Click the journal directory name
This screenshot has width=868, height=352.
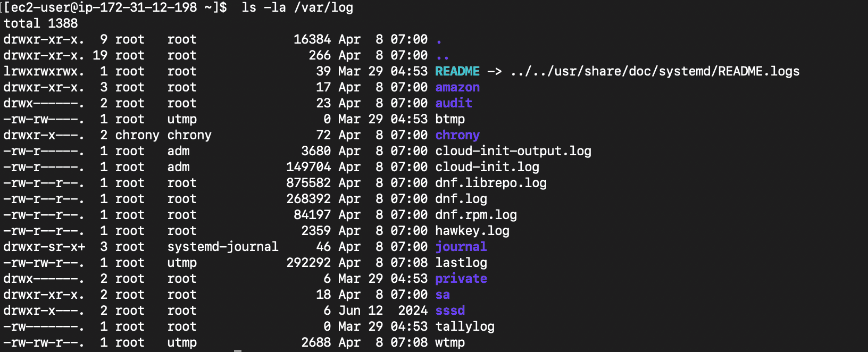click(x=461, y=247)
